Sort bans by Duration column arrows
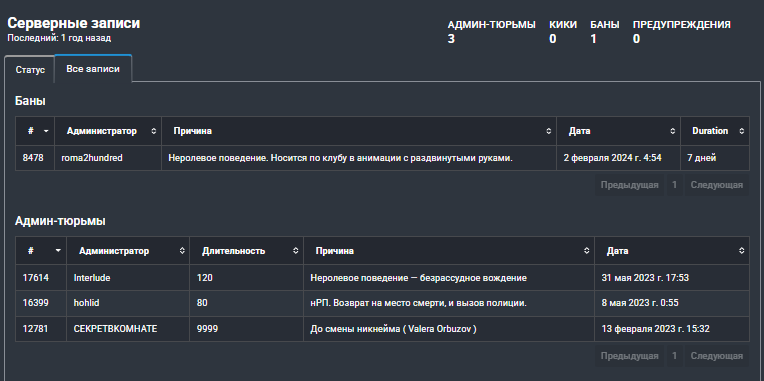 tap(741, 131)
